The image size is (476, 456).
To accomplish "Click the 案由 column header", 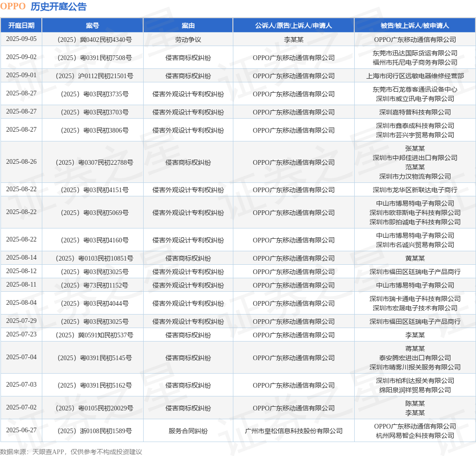I will click(x=188, y=26).
